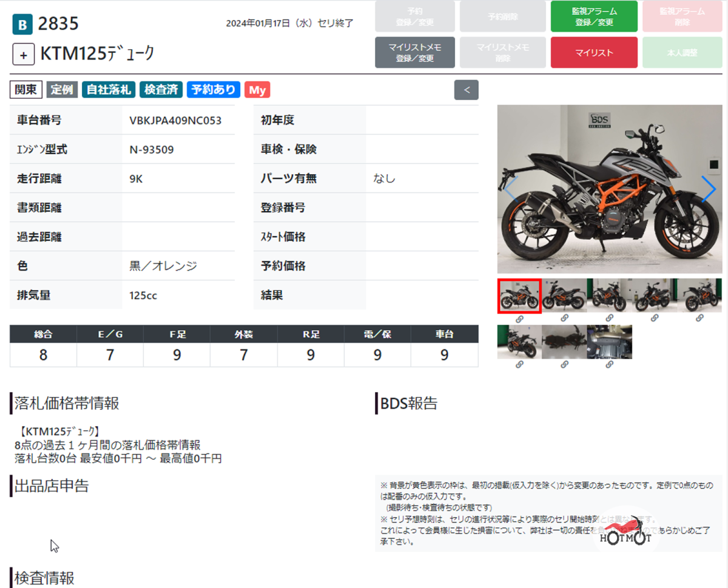
Task: Click 予約 登録/変更 button
Action: click(x=415, y=16)
